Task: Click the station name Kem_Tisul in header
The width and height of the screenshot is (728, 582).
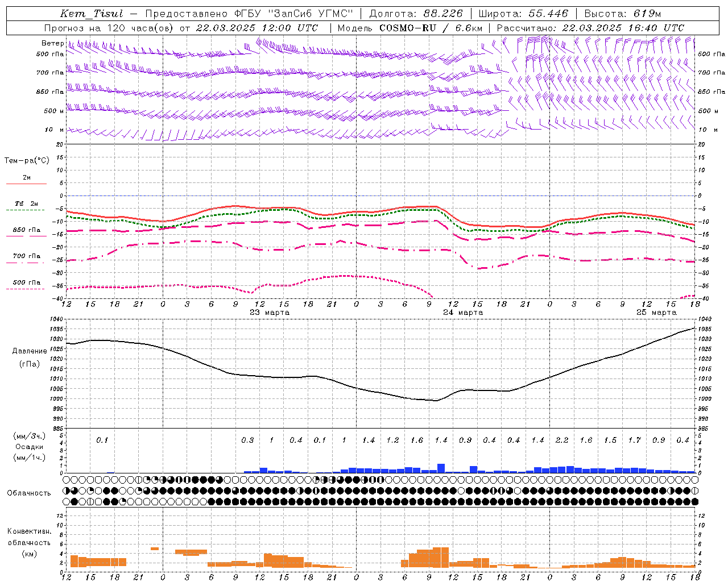Action: coord(91,14)
